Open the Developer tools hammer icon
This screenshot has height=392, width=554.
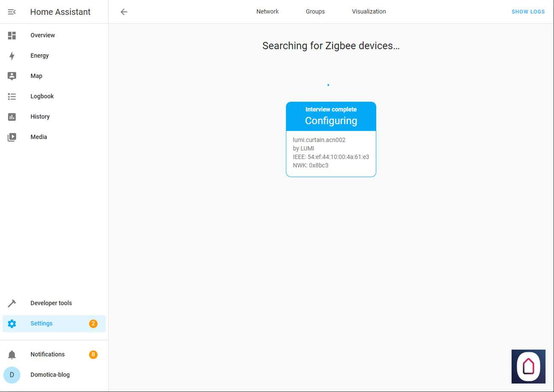12,303
